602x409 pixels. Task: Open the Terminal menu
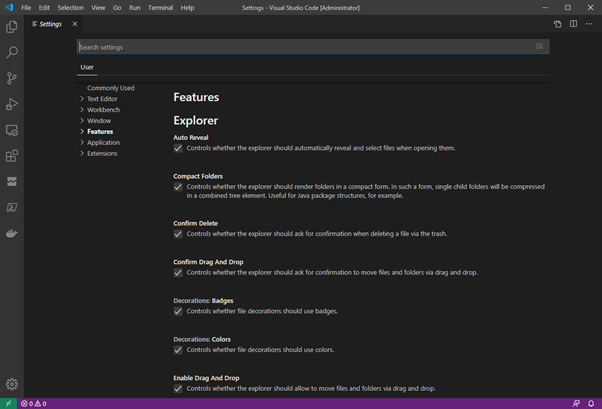(160, 7)
